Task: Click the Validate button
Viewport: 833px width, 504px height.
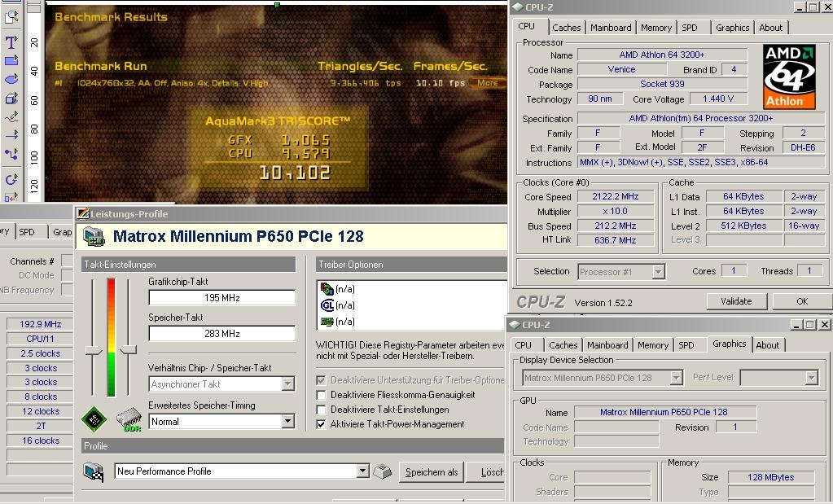Action: coord(736,301)
